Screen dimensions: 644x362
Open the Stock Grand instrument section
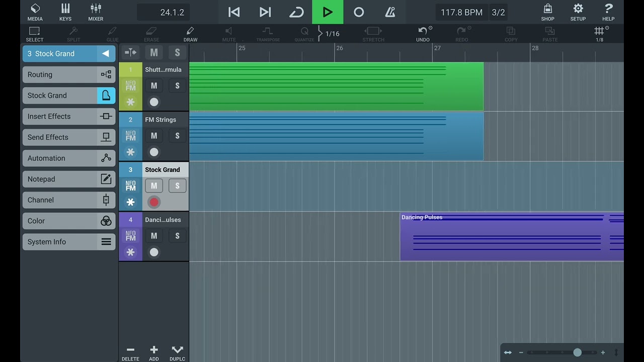[69, 96]
